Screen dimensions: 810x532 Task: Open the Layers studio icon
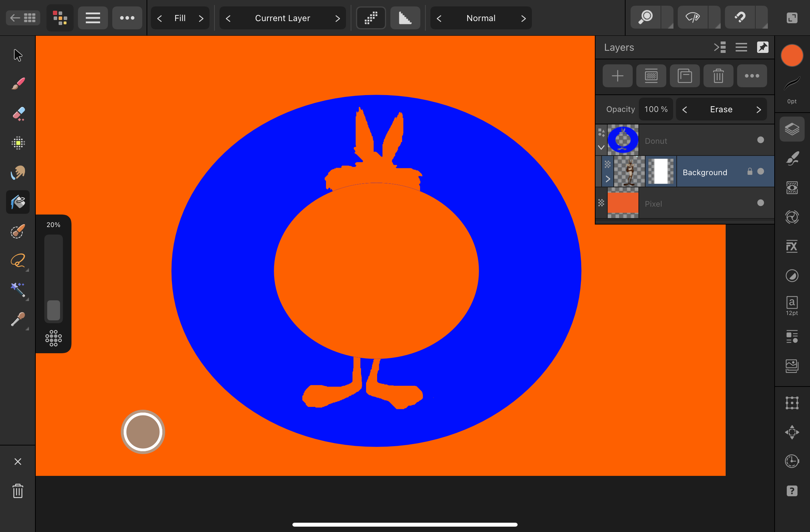792,129
